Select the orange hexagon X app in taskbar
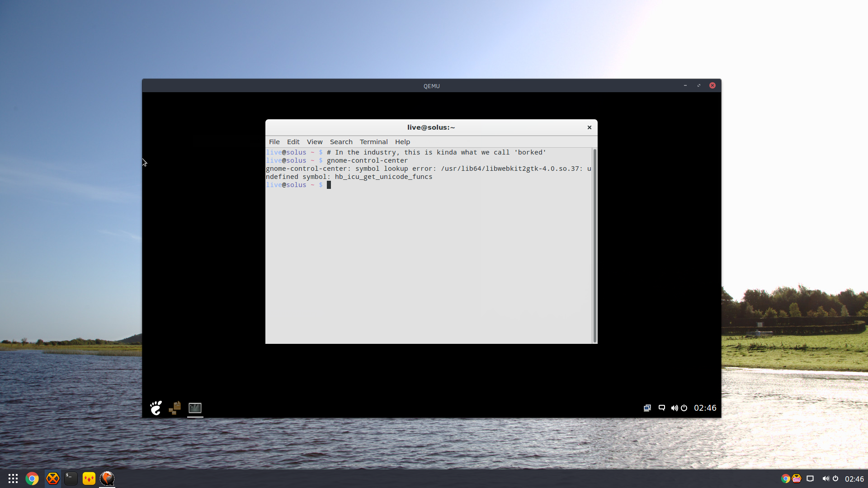This screenshot has height=488, width=868. point(53,479)
